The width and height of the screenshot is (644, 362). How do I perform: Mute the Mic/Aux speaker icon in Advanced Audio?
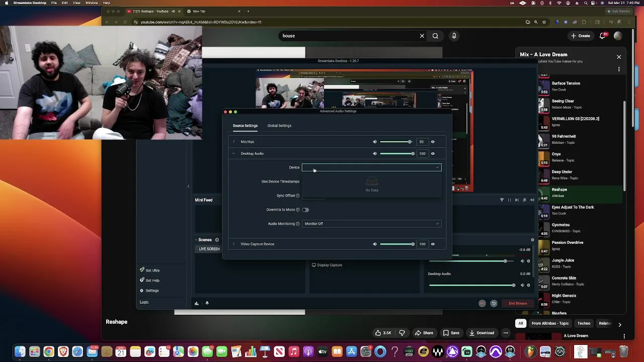tap(374, 142)
